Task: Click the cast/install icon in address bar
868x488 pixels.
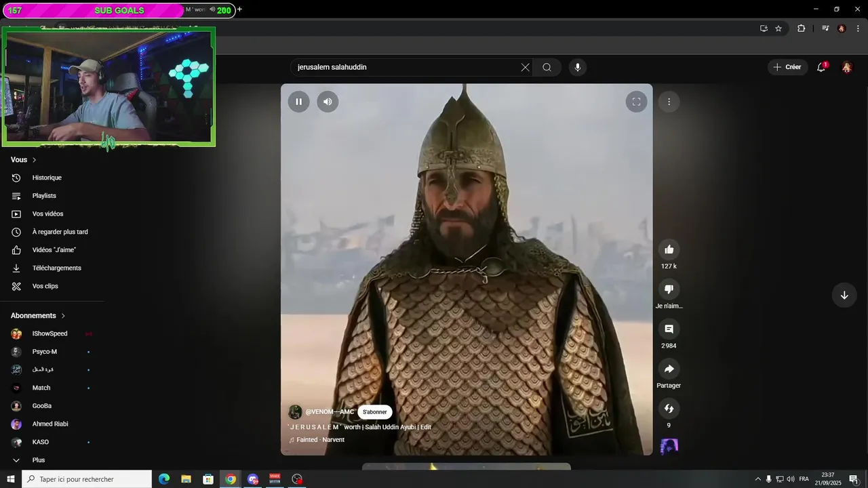Action: [764, 28]
